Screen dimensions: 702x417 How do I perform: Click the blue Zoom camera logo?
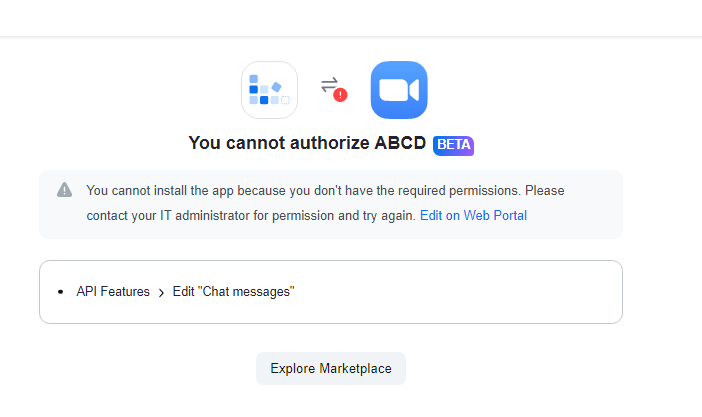tap(399, 90)
